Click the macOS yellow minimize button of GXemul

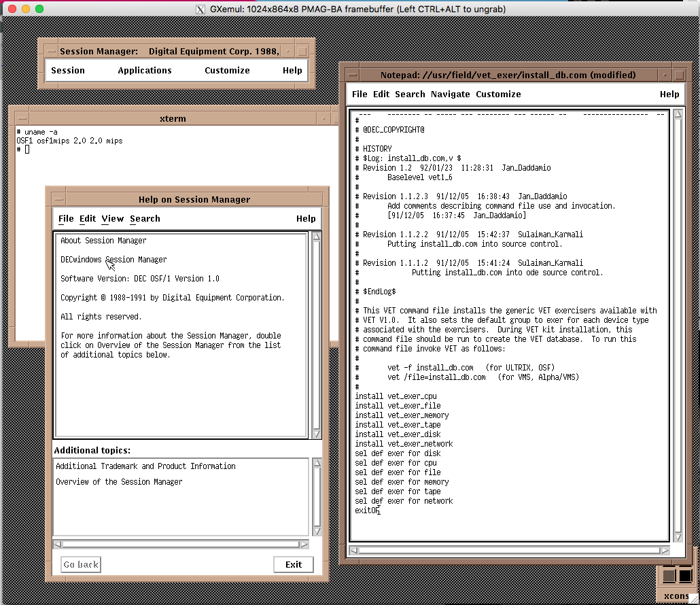pos(26,9)
